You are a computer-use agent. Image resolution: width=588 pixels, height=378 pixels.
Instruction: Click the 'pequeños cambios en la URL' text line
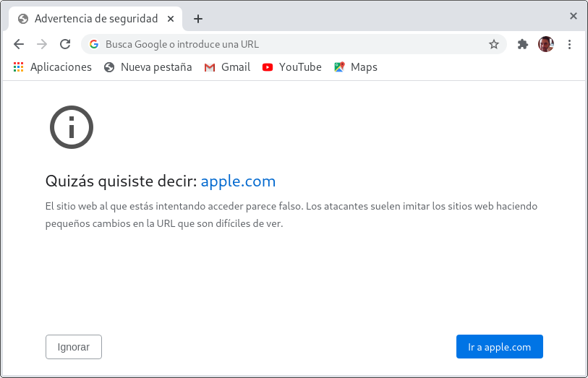pos(164,223)
